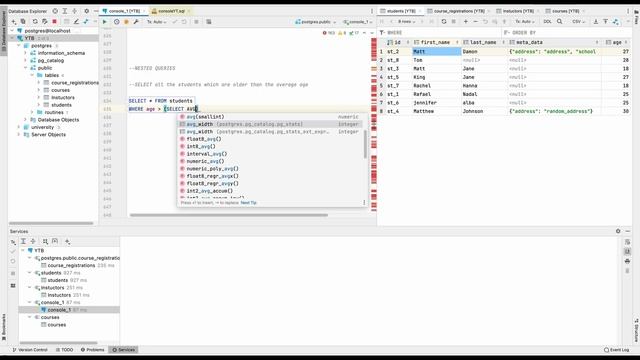Click the completion popup vertical scrollbar
Image resolution: width=640 pixels, height=360 pixels.
pyautogui.click(x=365, y=144)
